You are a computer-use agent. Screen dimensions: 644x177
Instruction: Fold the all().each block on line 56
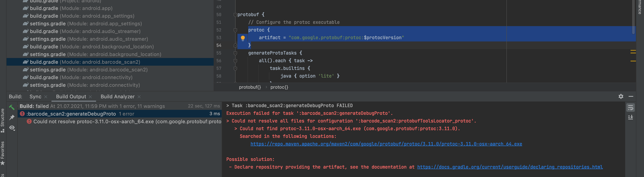click(235, 61)
